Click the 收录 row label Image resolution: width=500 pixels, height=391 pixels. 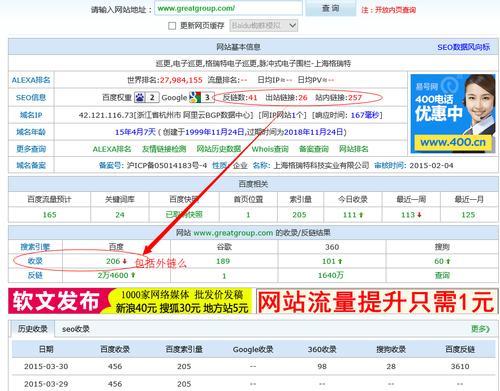[35, 261]
